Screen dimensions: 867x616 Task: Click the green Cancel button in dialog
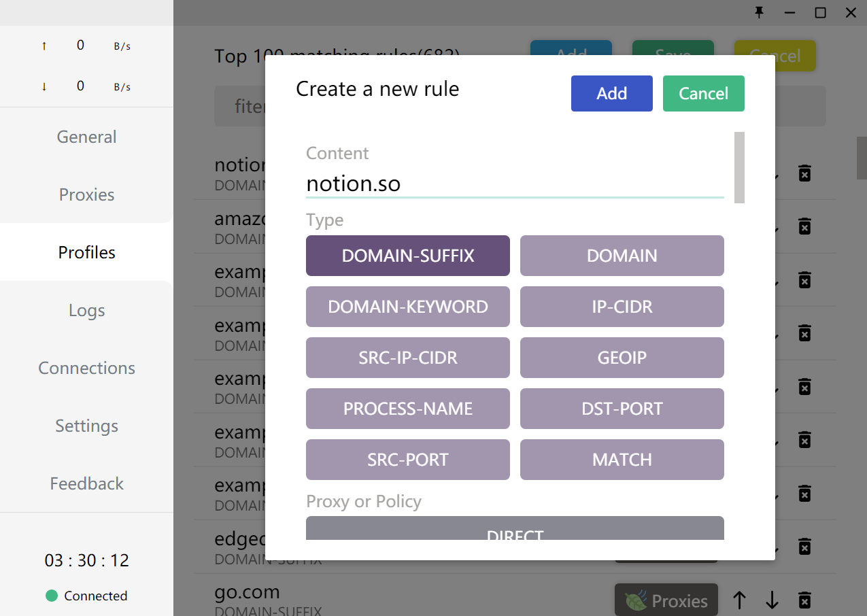pyautogui.click(x=704, y=93)
